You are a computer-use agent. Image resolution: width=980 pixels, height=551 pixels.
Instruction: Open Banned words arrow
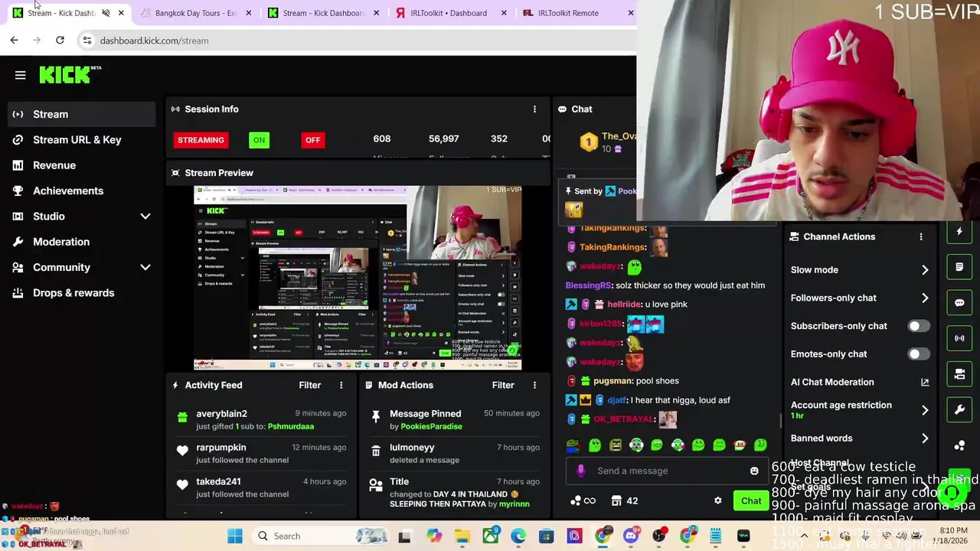(x=925, y=439)
